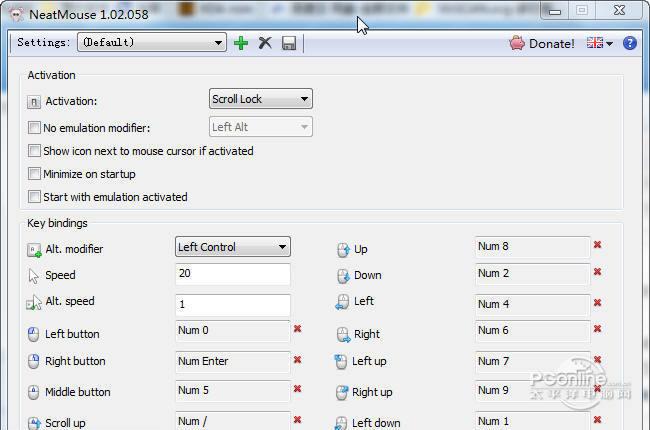Check Start with emulation activated

pos(34,196)
